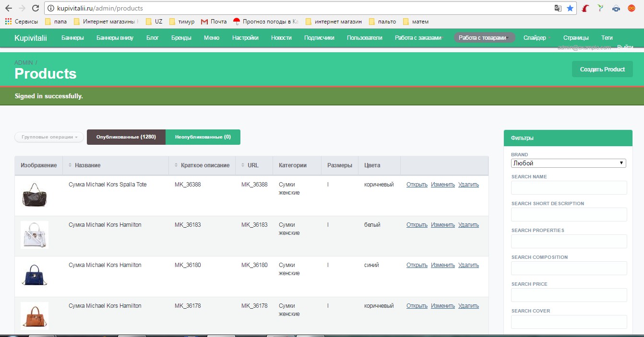Click the orange-brown Hamilton bag thumbnail
Viewport: 644px width, 337px height.
click(35, 315)
